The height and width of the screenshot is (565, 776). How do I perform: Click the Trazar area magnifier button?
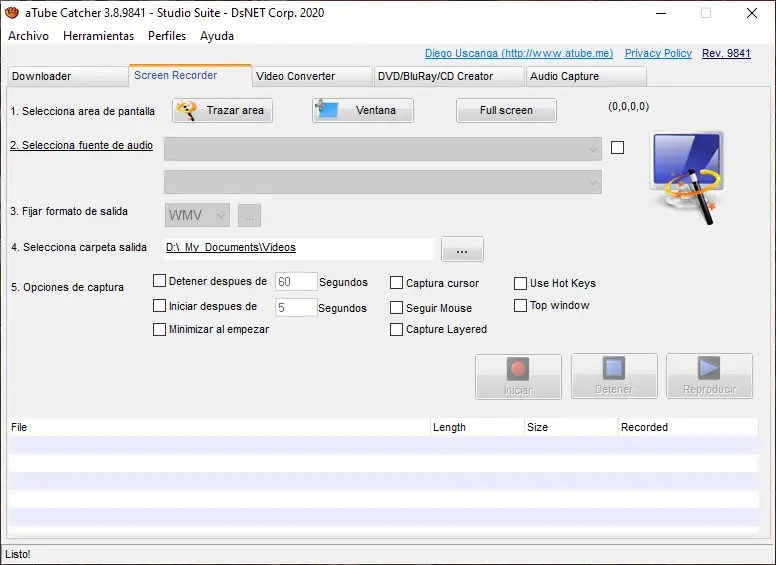(222, 110)
